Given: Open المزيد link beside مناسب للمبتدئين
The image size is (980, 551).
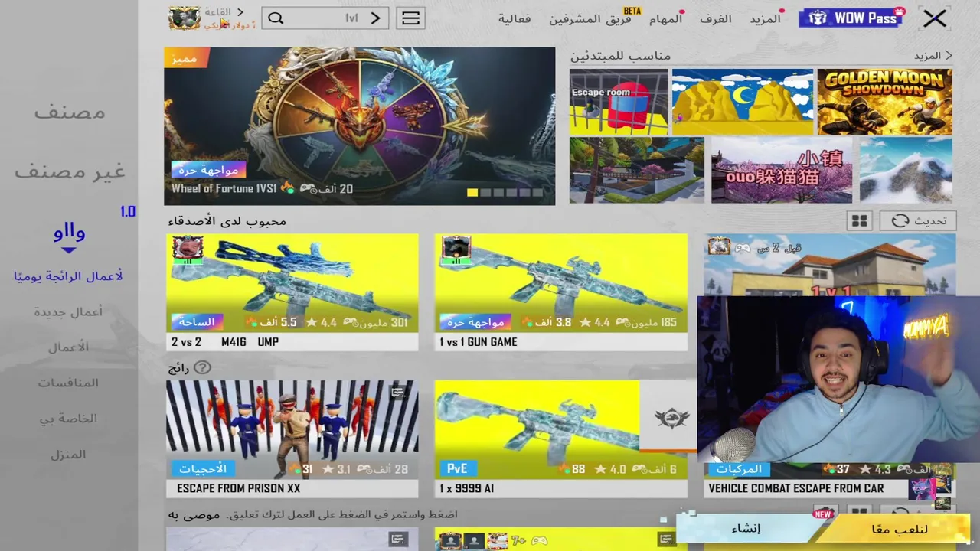Looking at the screenshot, I should tap(933, 56).
